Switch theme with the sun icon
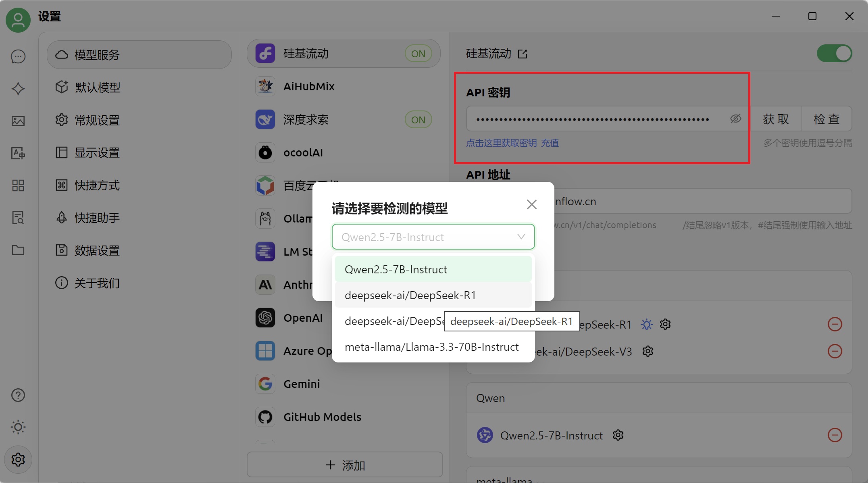The image size is (868, 483). point(18,427)
